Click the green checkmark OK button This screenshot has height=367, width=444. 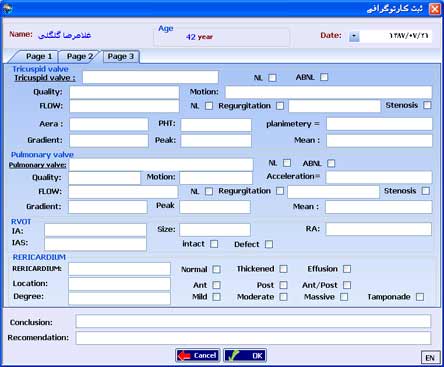coord(245,355)
